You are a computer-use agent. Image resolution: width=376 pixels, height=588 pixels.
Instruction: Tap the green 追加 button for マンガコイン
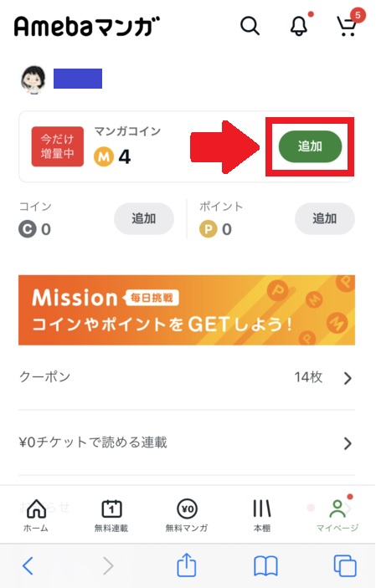coord(311,146)
